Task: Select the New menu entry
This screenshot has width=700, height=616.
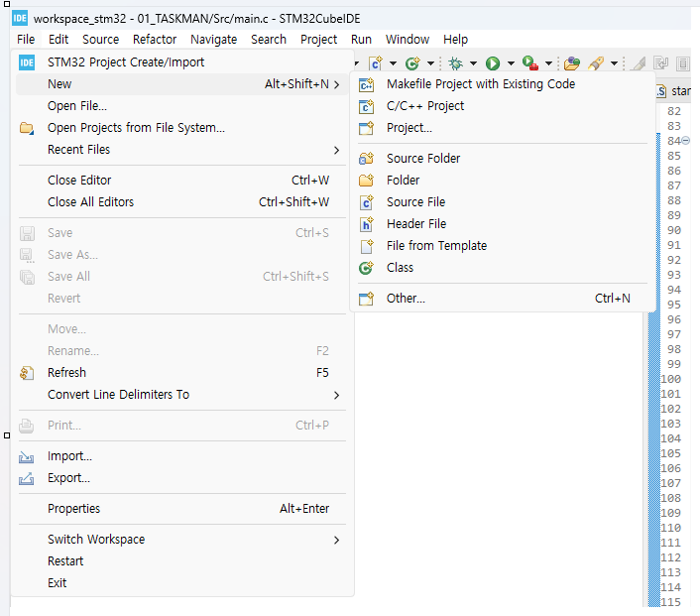Action: pyautogui.click(x=181, y=84)
